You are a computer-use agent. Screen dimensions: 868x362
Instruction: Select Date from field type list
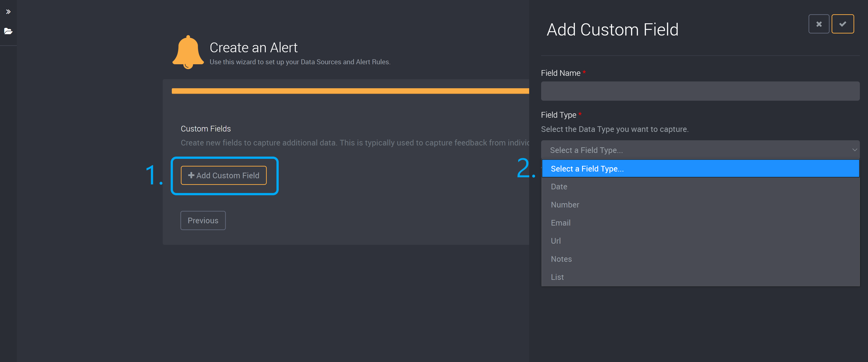coord(700,187)
